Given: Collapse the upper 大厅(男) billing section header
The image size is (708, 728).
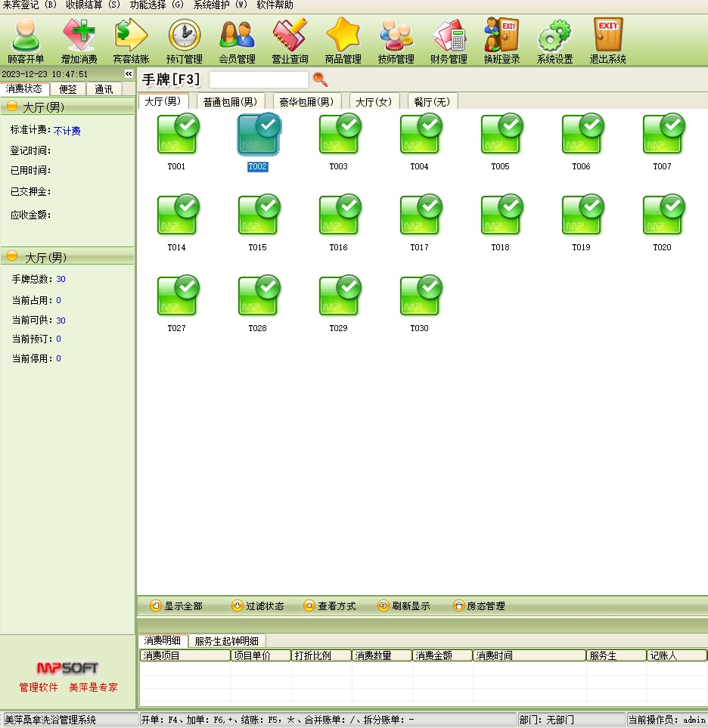Looking at the screenshot, I should coord(12,107).
